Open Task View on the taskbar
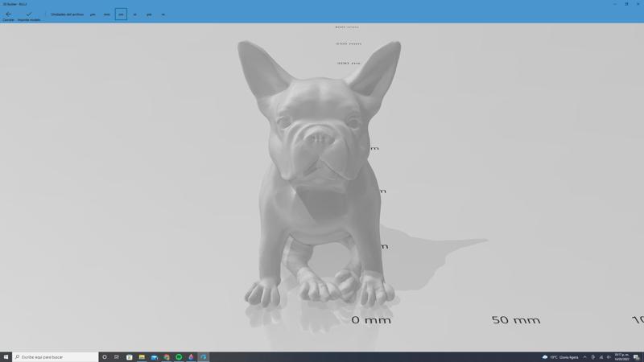The width and height of the screenshot is (644, 362). (x=117, y=357)
